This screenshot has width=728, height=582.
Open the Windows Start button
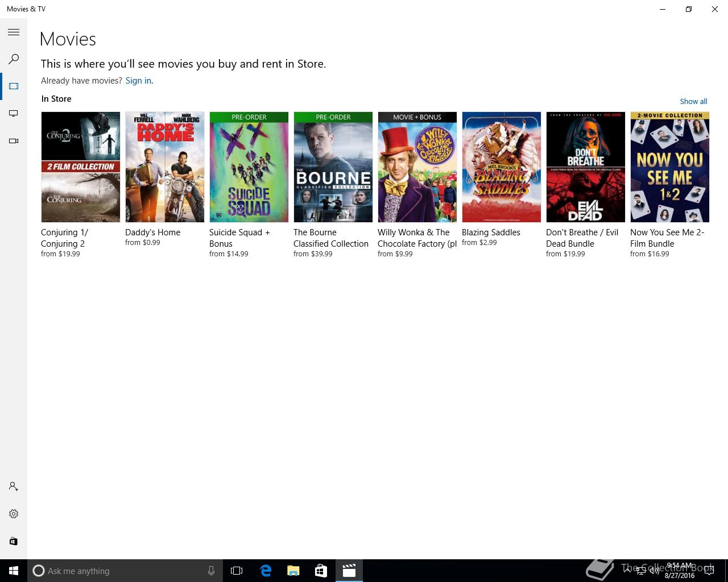coord(14,571)
